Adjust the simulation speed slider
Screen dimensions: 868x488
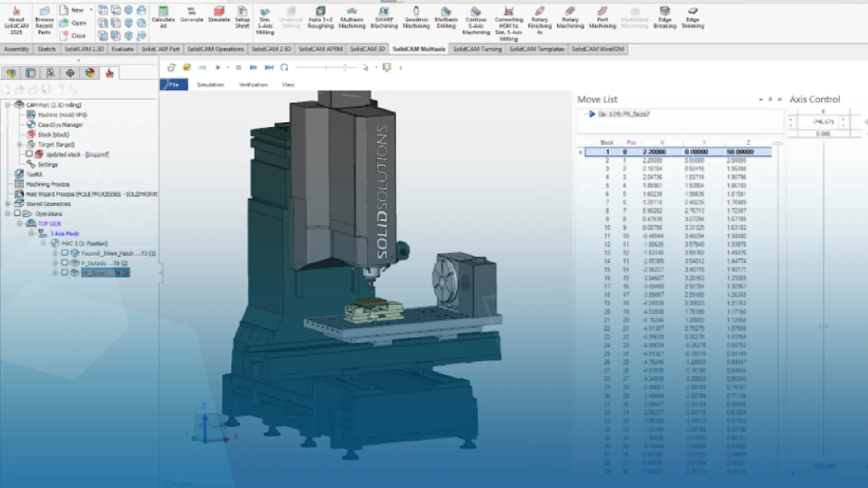[x=344, y=68]
